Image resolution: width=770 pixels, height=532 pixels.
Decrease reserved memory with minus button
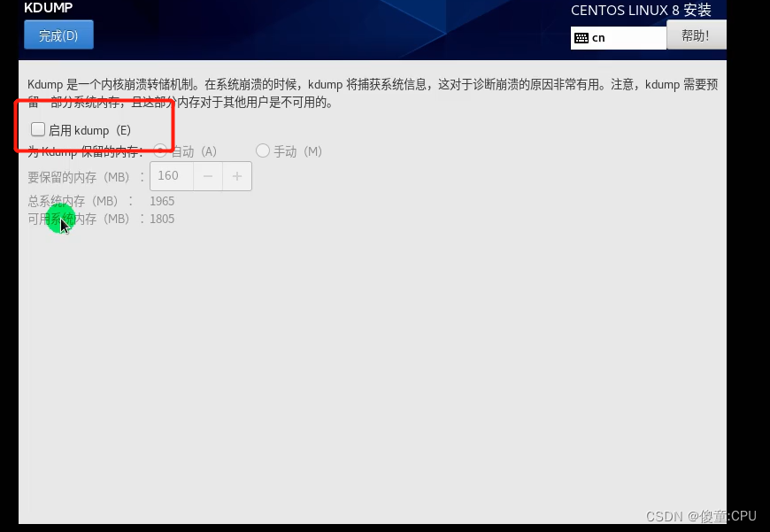[208, 176]
